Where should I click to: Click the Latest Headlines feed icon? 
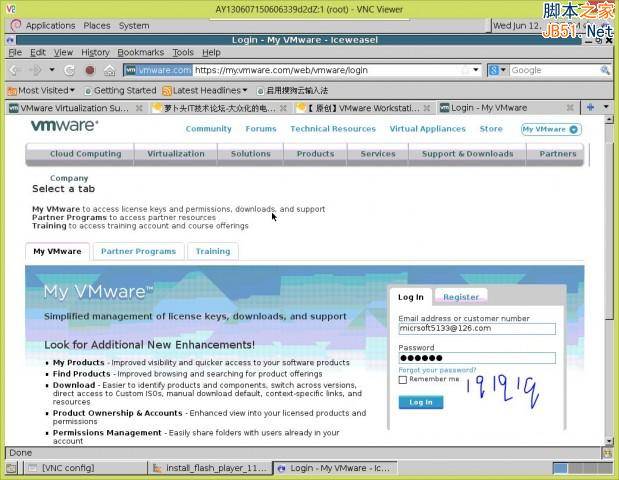tap(167, 90)
